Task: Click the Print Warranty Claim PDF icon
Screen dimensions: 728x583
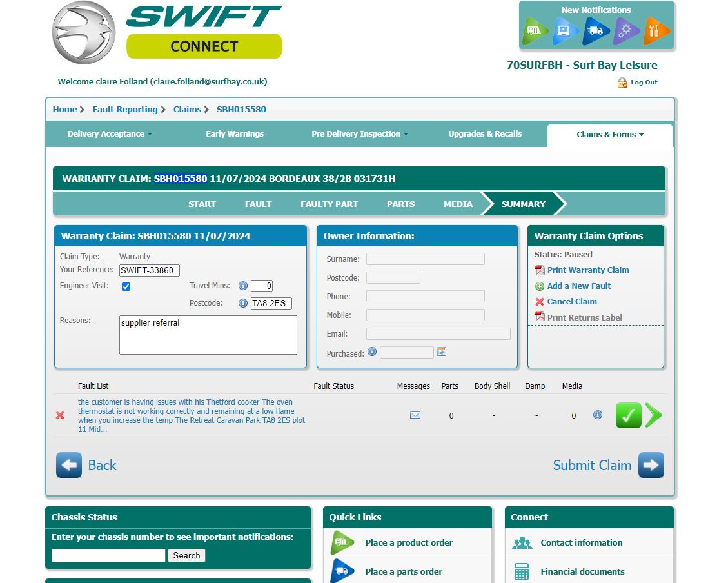Action: tap(540, 270)
